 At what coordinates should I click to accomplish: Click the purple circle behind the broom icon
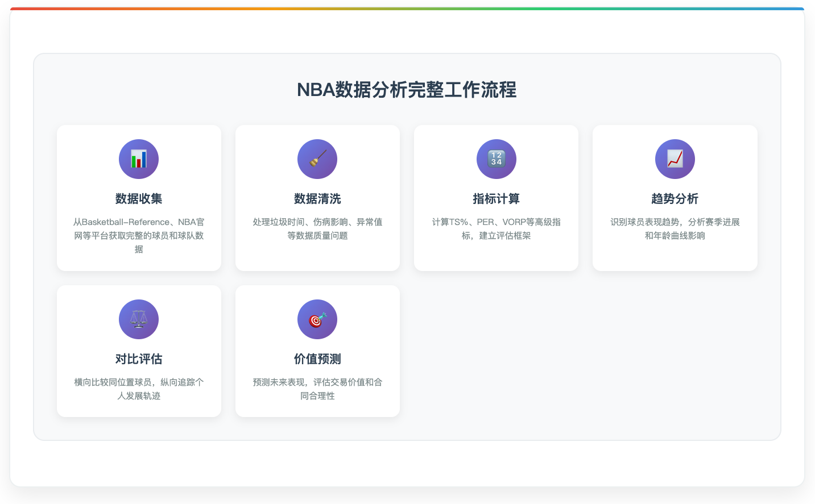pos(317,159)
